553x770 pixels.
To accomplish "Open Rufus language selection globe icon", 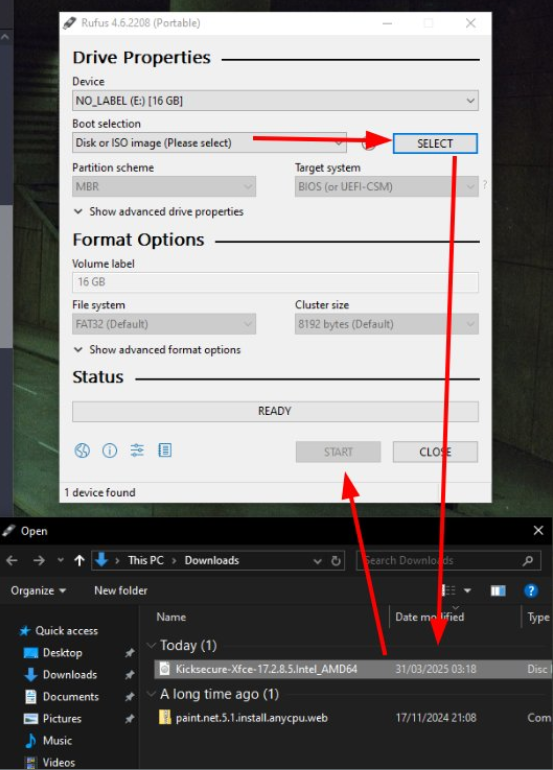I will [82, 450].
